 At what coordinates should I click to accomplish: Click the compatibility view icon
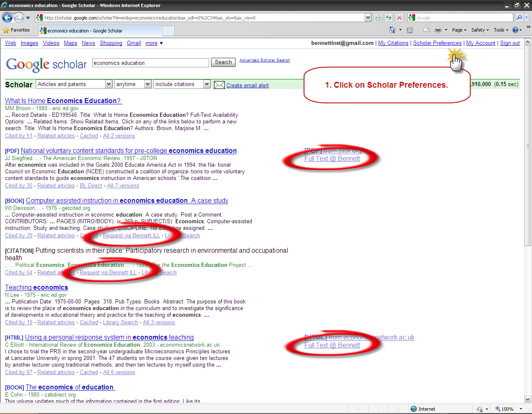tap(378, 17)
